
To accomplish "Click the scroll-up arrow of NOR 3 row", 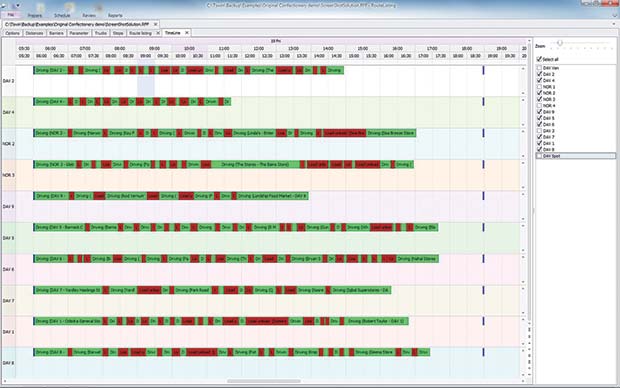I will click(x=523, y=163).
